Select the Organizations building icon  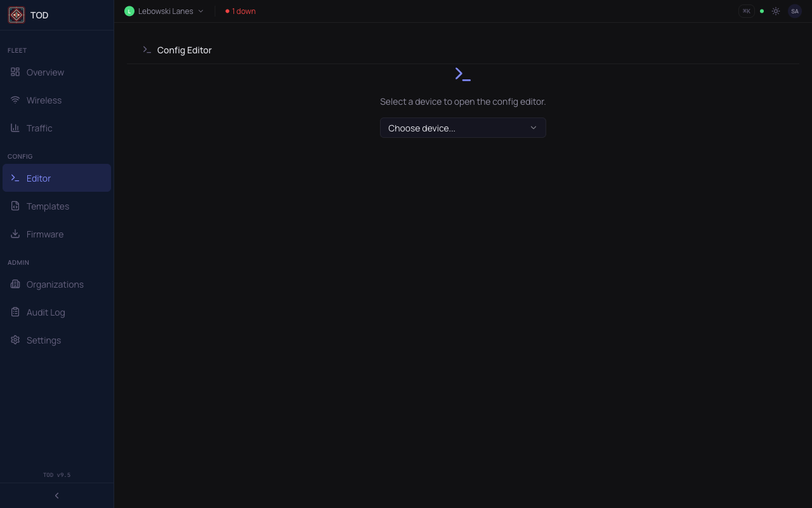[x=15, y=284]
